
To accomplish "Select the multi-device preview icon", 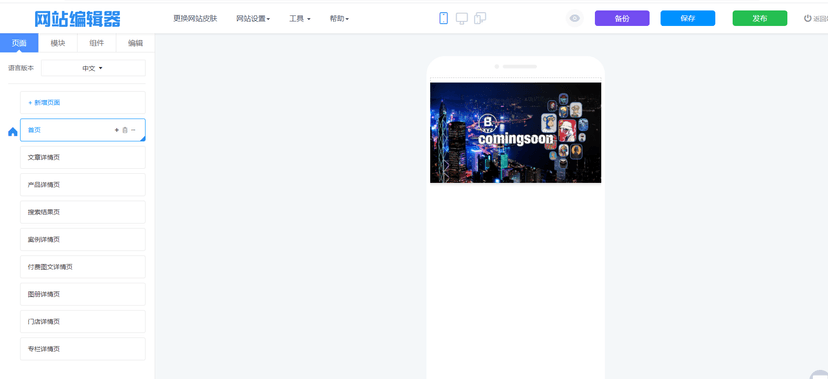I will [x=480, y=18].
